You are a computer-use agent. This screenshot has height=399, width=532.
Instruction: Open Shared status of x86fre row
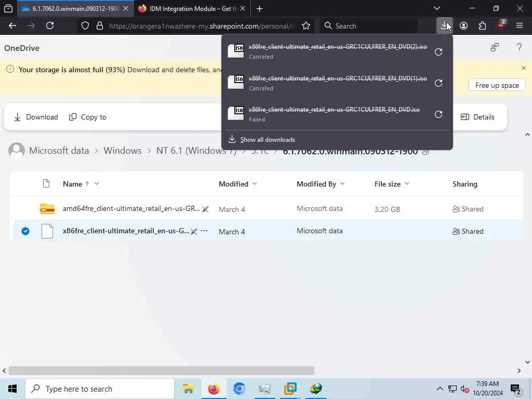(468, 231)
